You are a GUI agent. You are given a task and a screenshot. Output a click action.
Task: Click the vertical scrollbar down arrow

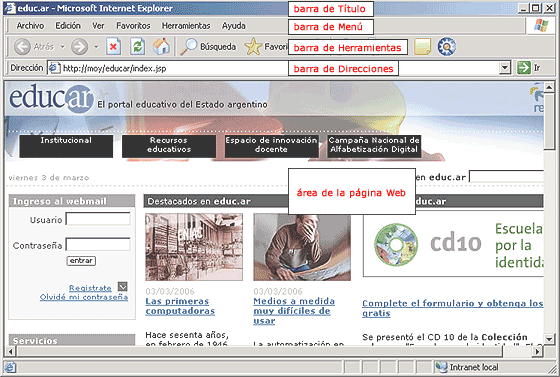click(x=549, y=338)
